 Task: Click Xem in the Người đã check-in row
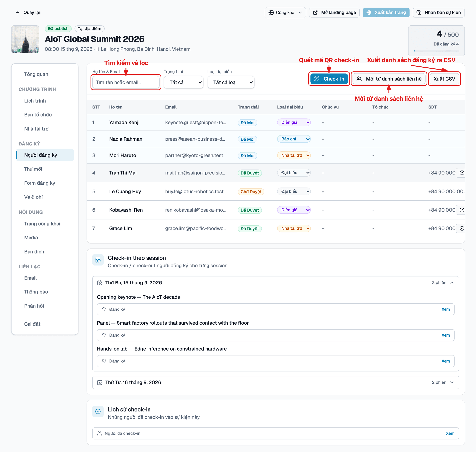coord(450,433)
